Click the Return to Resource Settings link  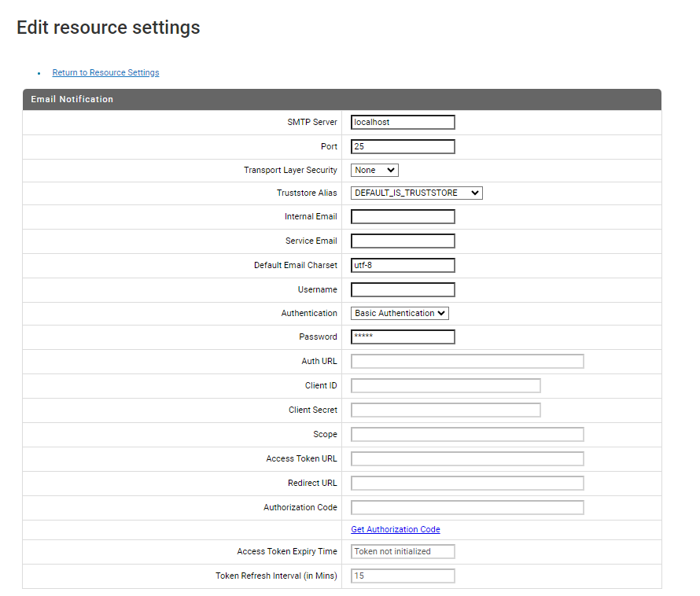pos(105,72)
